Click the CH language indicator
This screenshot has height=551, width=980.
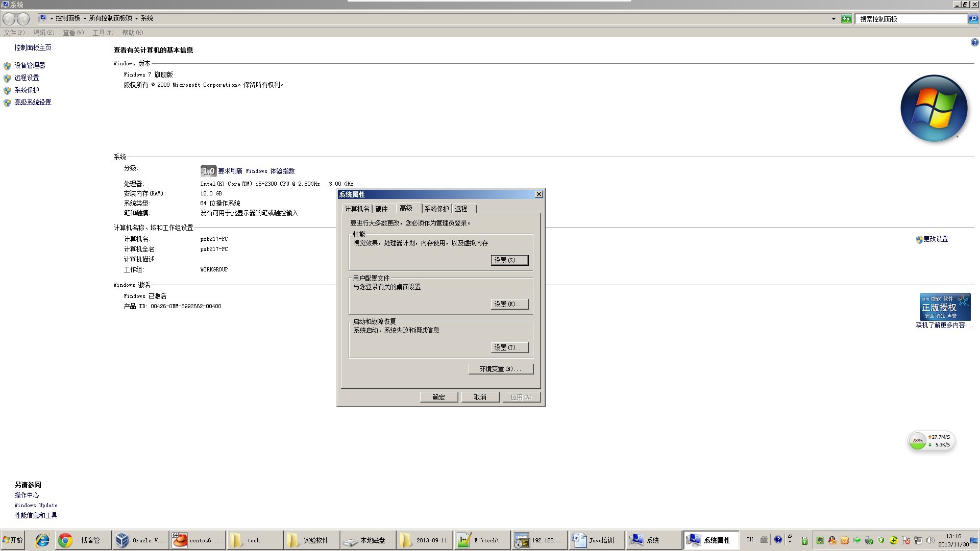click(749, 540)
